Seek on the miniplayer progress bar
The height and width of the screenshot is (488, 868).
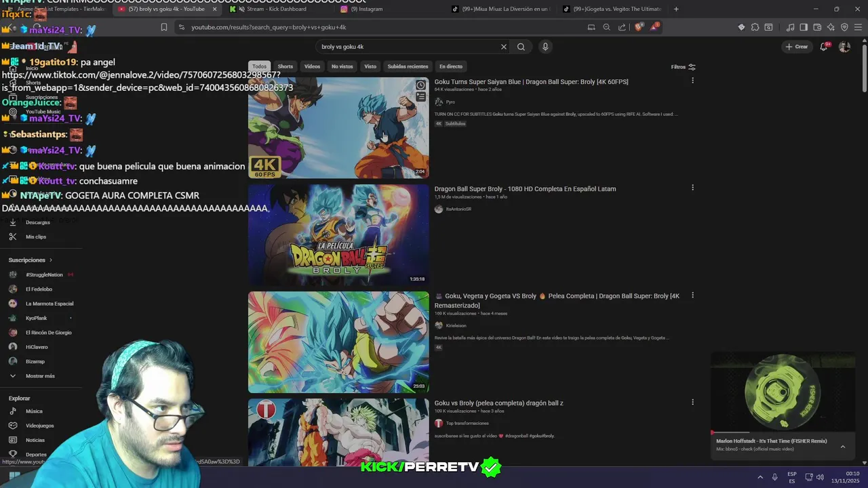[783, 432]
